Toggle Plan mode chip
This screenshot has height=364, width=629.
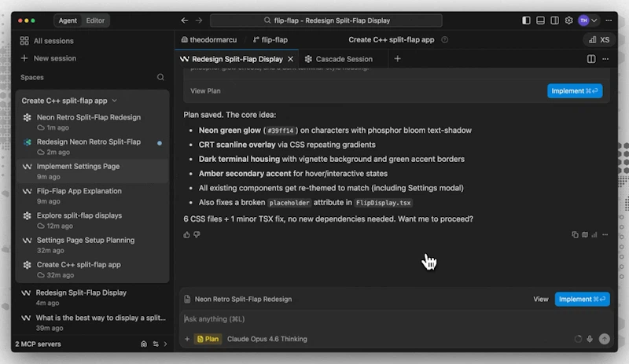(x=208, y=339)
